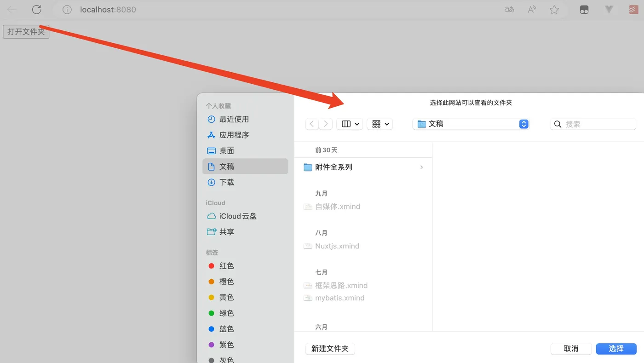Click the cloud icon next to iCloud云盘
The image size is (644, 363).
tap(211, 216)
